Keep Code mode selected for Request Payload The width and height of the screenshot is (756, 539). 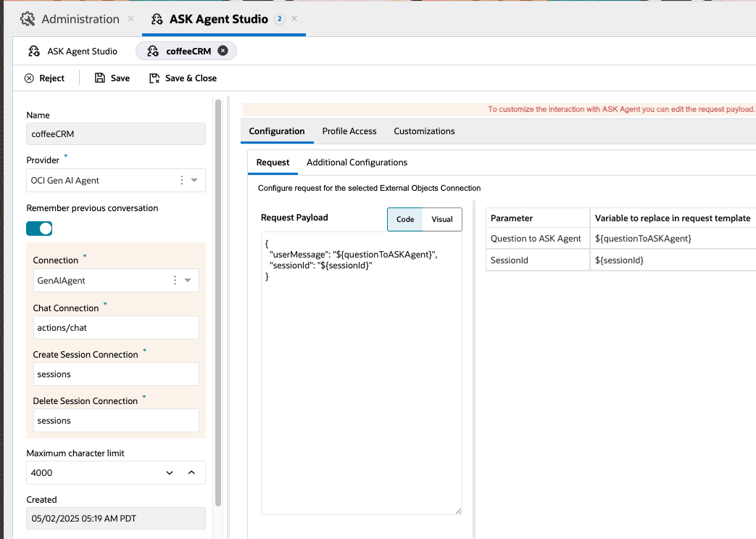coord(404,219)
